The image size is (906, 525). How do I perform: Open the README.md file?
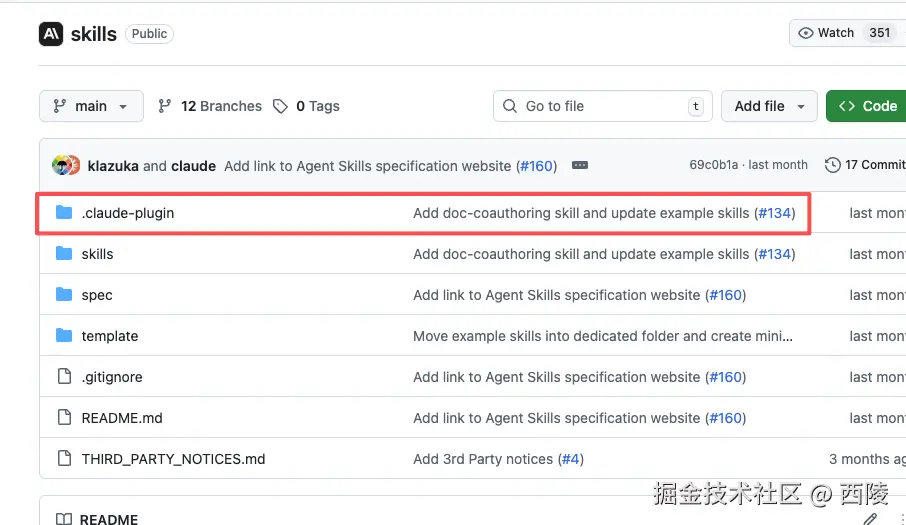pos(122,418)
